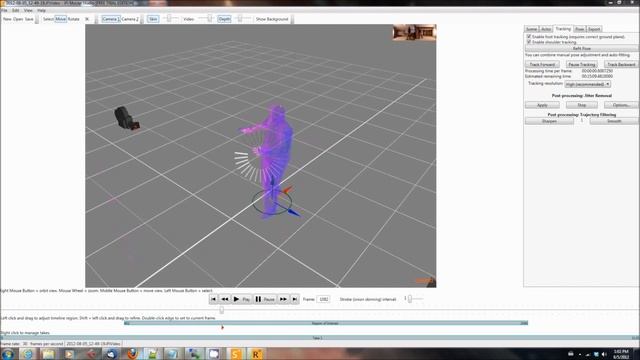
Task: Click the orange S taskbar icon
Action: pyautogui.click(x=236, y=354)
